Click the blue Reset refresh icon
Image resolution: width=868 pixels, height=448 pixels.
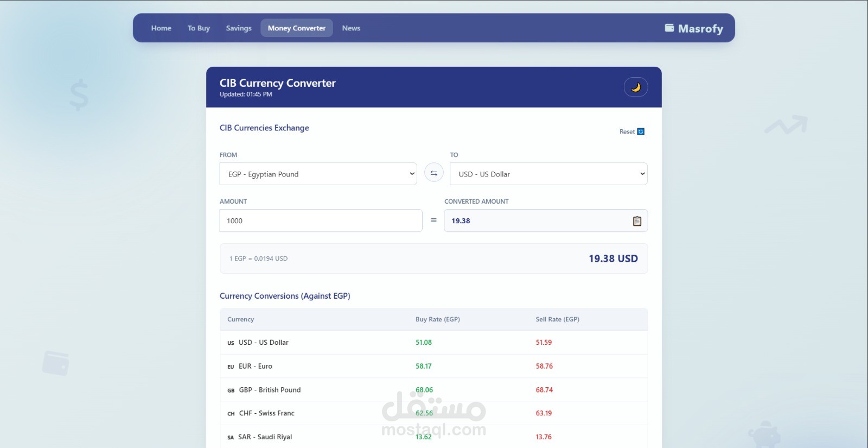[641, 131]
